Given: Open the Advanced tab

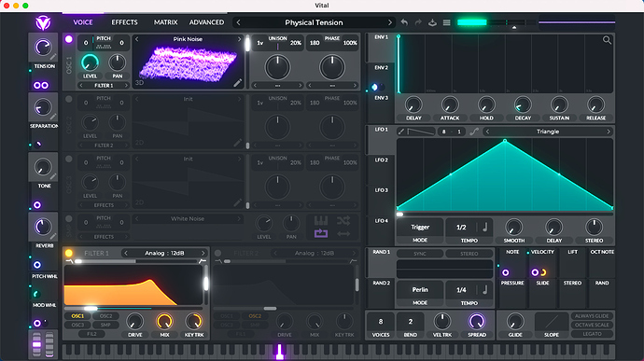Looking at the screenshot, I should pyautogui.click(x=206, y=22).
